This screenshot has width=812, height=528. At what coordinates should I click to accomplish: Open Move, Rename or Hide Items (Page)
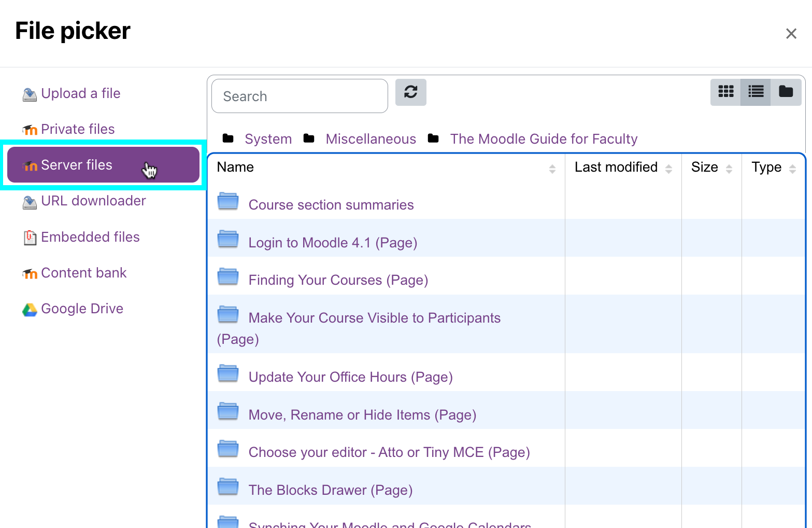pos(362,415)
